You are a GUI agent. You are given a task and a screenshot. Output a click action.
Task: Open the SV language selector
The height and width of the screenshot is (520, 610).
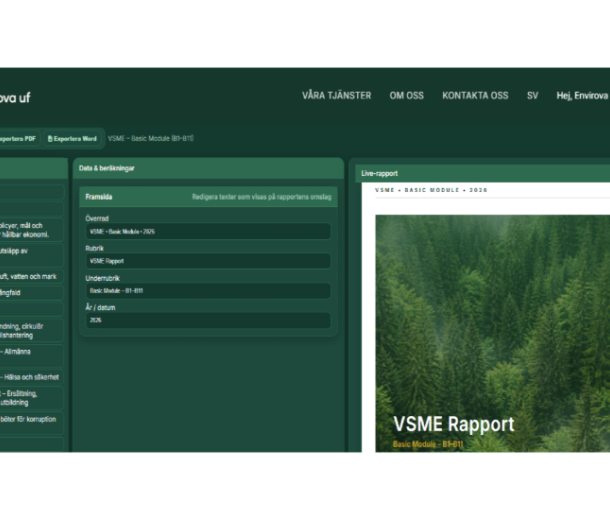point(533,96)
